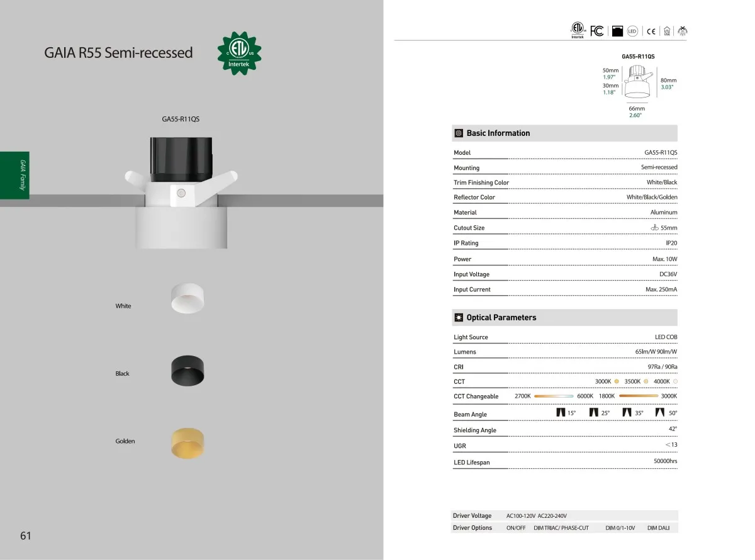Click the 3000K color temperature dot

pyautogui.click(x=617, y=381)
